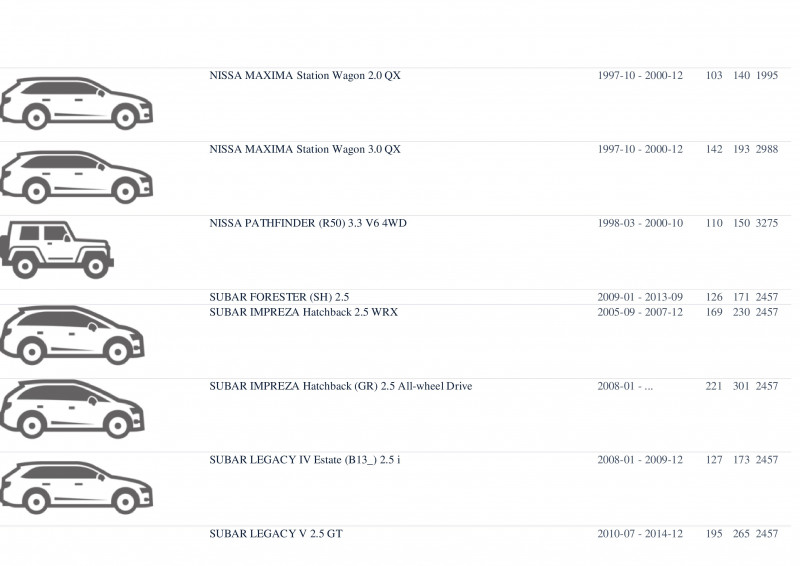Click the hatchback icon for Impreza GR
800x566 pixels.
72,409
